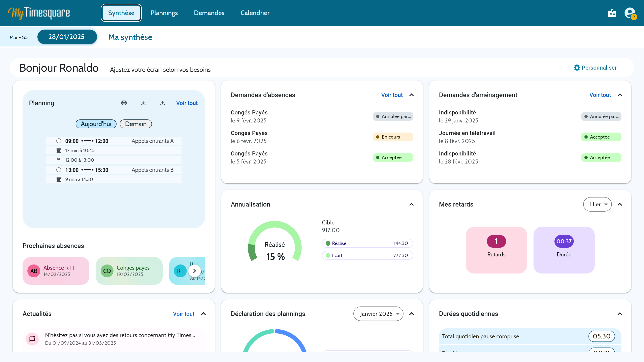Open the Hier dropdown in Mes retards
The height and width of the screenshot is (362, 644).
(x=597, y=204)
